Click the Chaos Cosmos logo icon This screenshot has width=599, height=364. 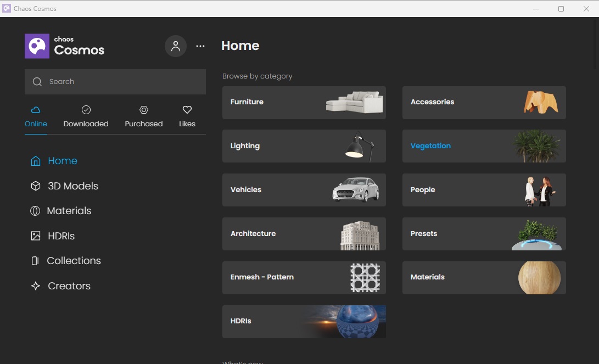pyautogui.click(x=37, y=46)
